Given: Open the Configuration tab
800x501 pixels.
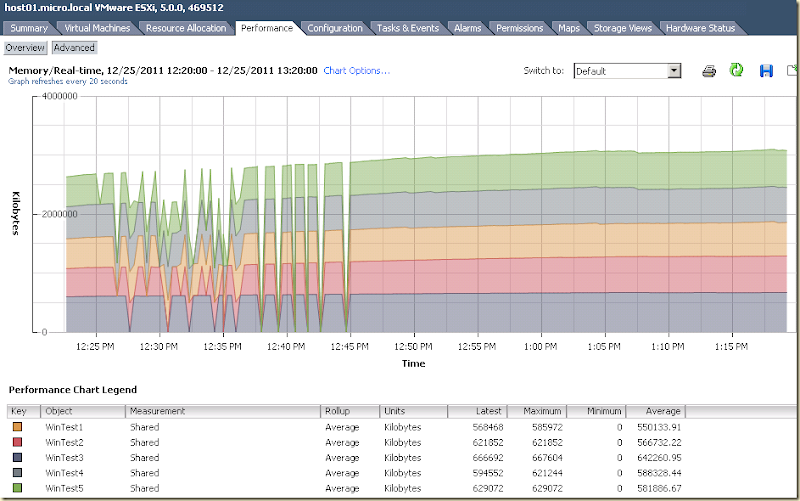Looking at the screenshot, I should tap(335, 28).
